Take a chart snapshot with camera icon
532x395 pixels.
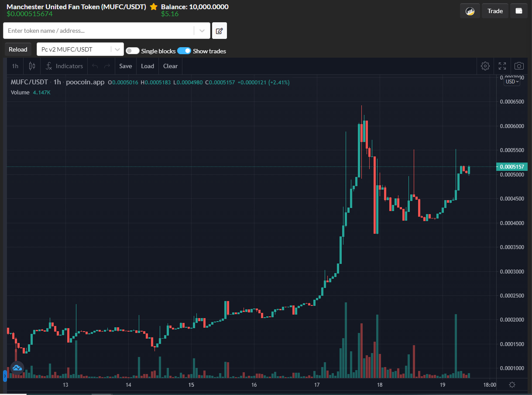[x=519, y=66]
